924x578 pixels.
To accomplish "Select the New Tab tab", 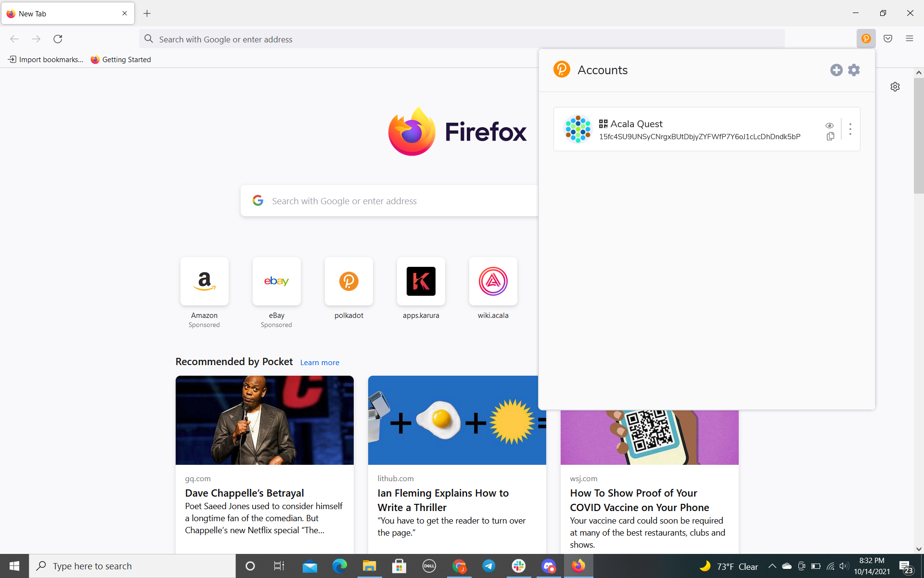I will click(x=67, y=13).
